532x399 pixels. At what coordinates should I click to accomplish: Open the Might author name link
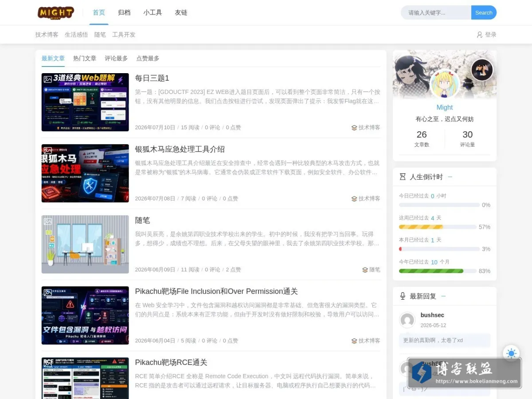(445, 107)
